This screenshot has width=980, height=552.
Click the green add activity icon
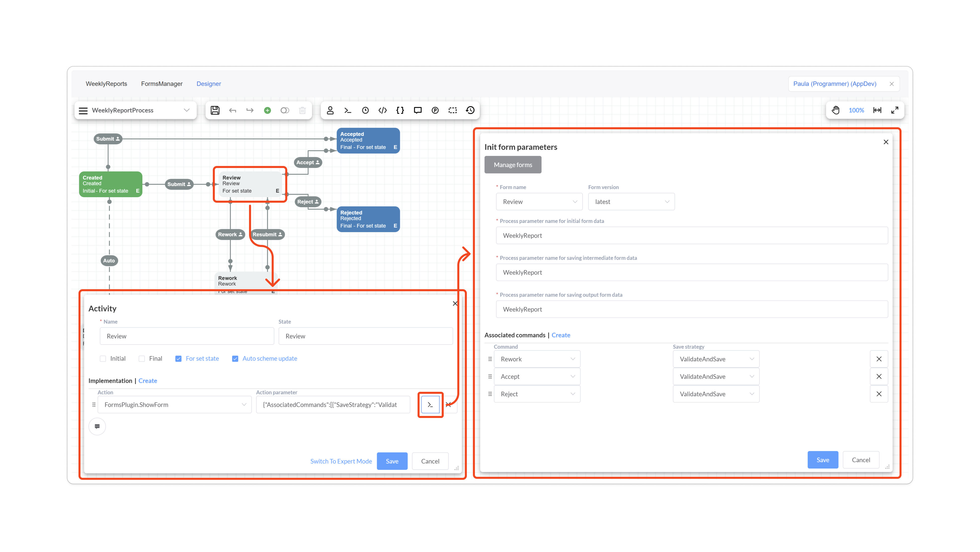coord(267,110)
